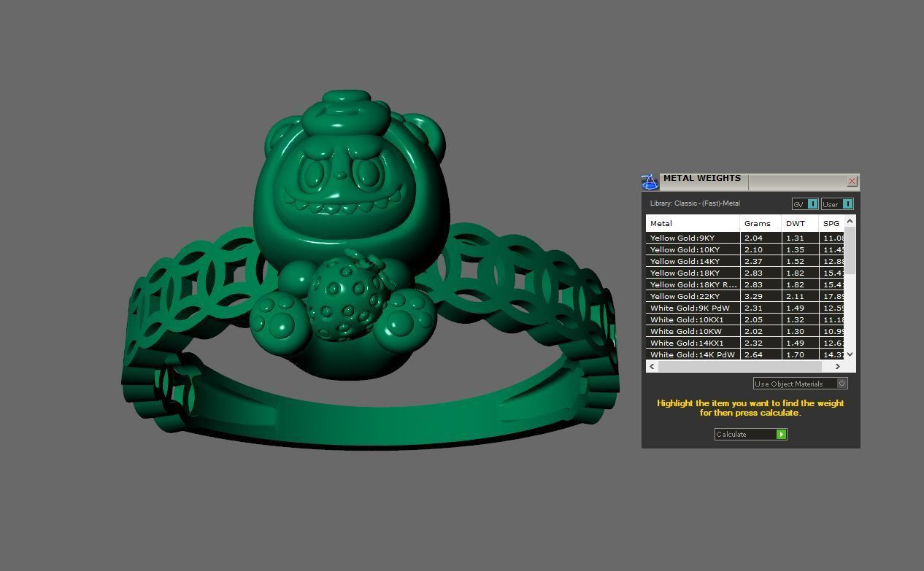Click scroll right arrow of metal table
Image resolution: width=924 pixels, height=571 pixels.
837,367
